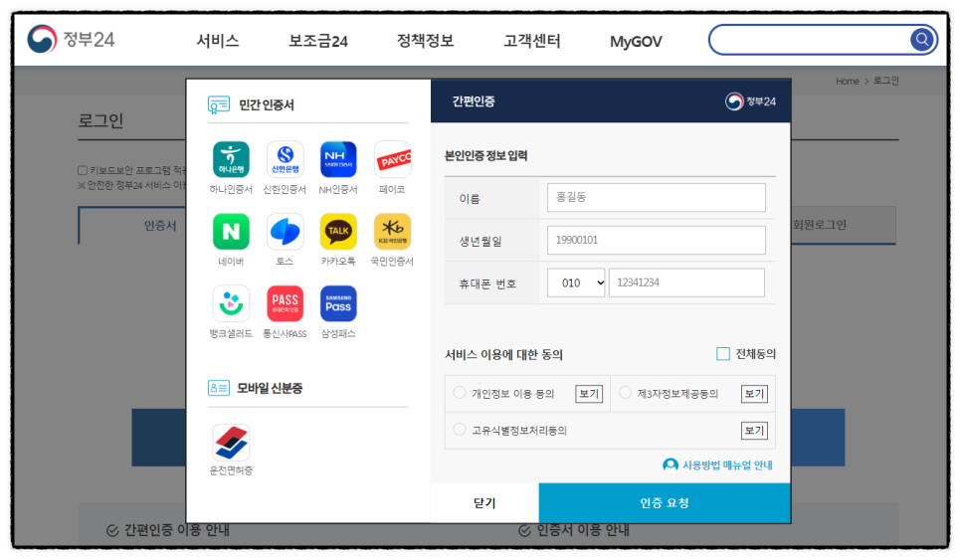The height and width of the screenshot is (560, 961).
Task: Pick the 페이코 (PAYCO) icon
Action: pos(392,159)
